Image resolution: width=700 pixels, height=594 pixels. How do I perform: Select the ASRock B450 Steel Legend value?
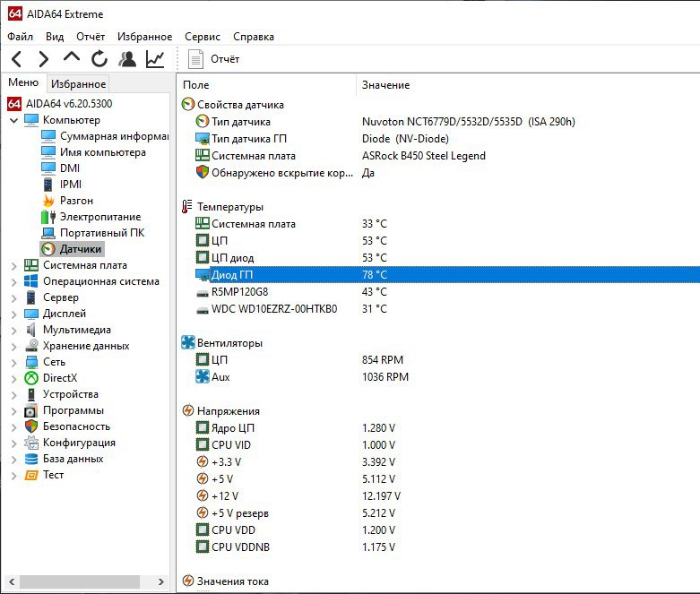[424, 156]
